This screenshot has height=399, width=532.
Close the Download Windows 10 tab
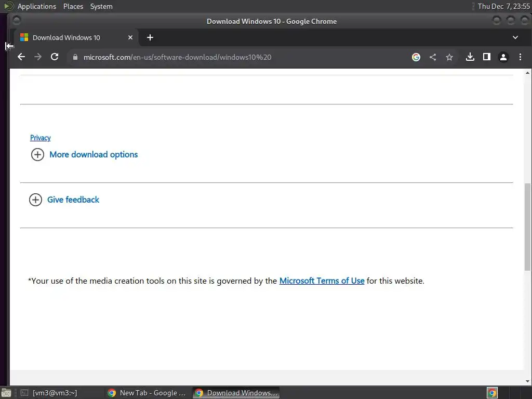130,37
